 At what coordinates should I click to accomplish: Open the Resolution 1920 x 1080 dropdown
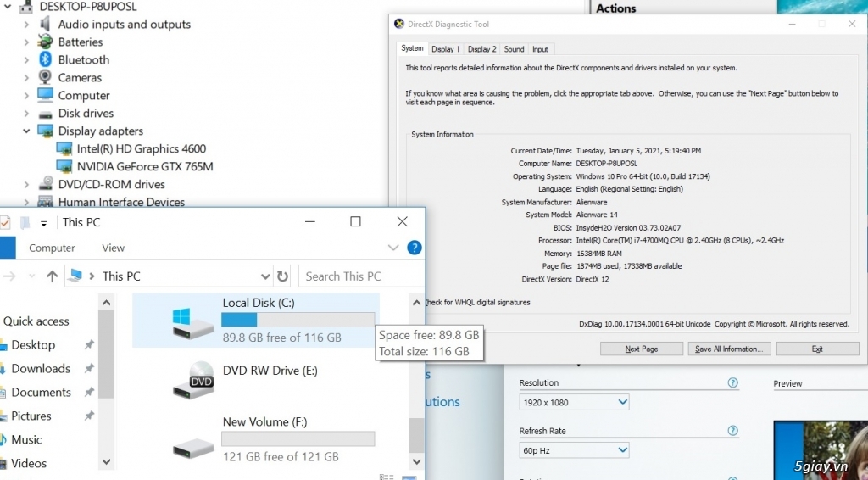(x=622, y=403)
